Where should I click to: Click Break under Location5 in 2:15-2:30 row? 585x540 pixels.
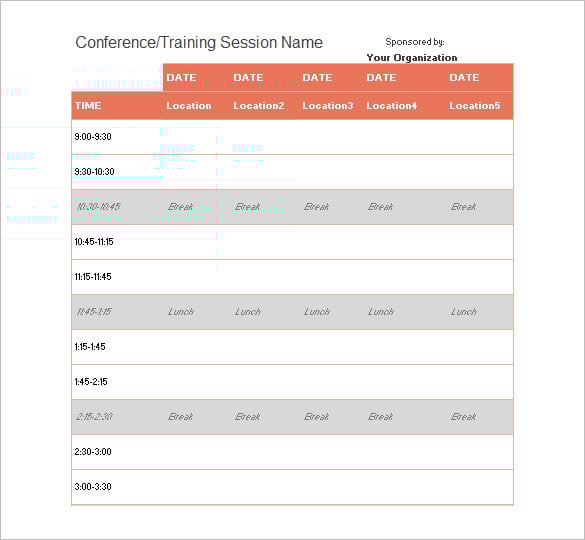tap(464, 417)
